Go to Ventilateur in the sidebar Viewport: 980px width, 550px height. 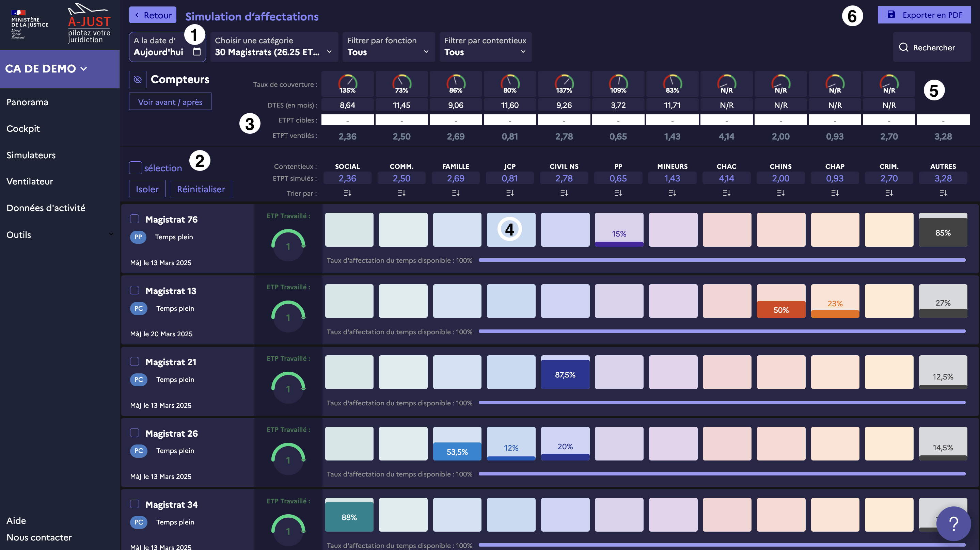[30, 181]
